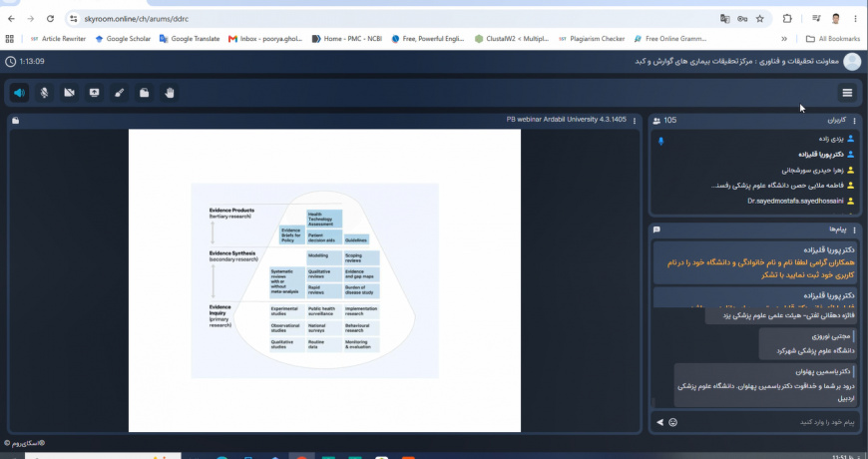Raise your hand with hand icon
The height and width of the screenshot is (459, 868).
tap(170, 93)
